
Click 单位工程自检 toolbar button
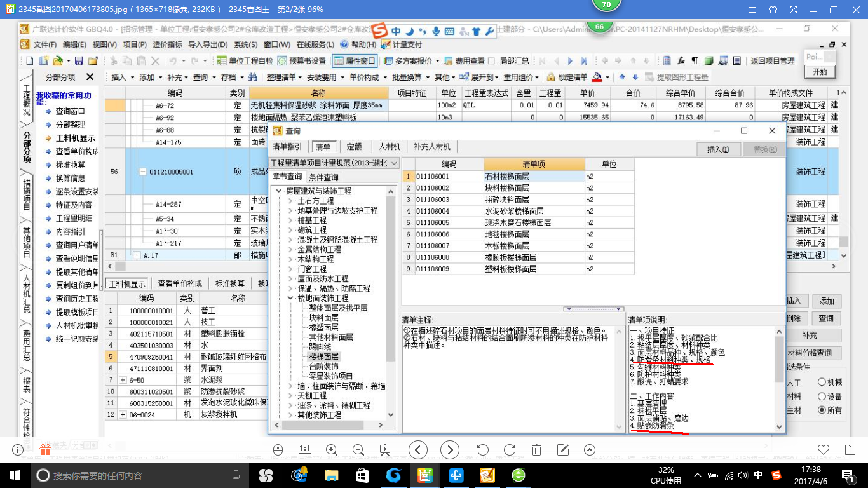[245, 61]
